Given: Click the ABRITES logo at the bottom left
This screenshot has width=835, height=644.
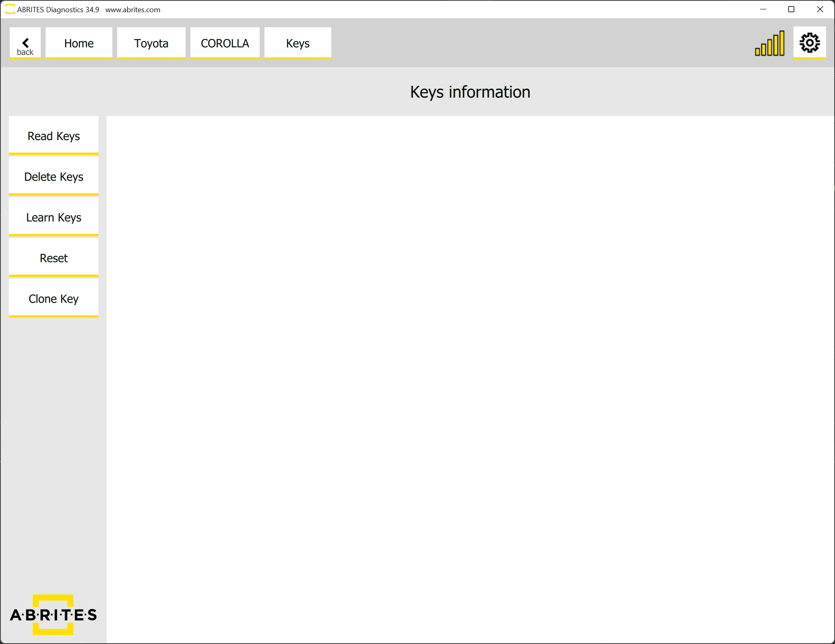Looking at the screenshot, I should 53,614.
